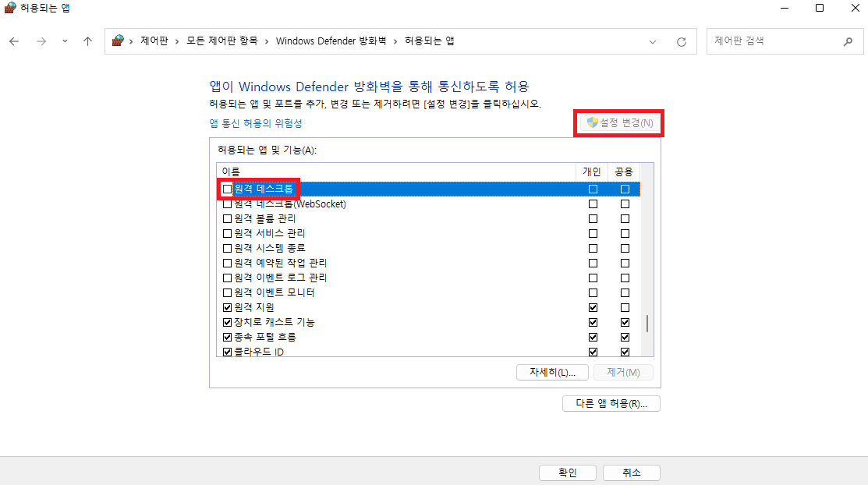Click 개인 column header
This screenshot has height=485, width=868.
tap(592, 172)
